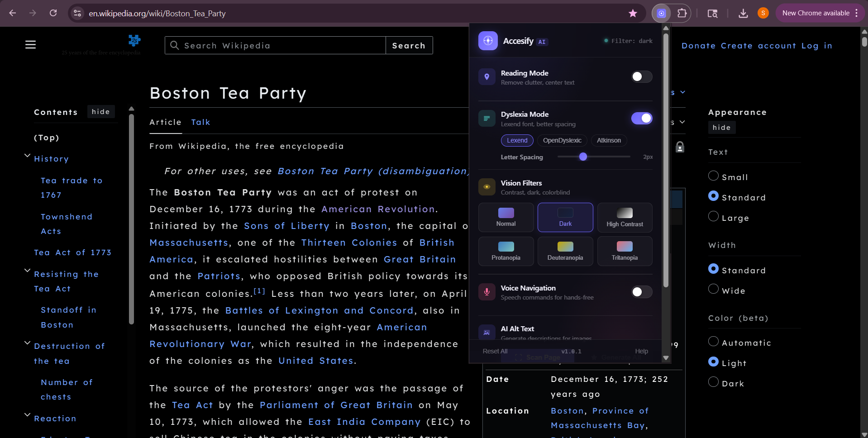Select the Article tab

(166, 122)
